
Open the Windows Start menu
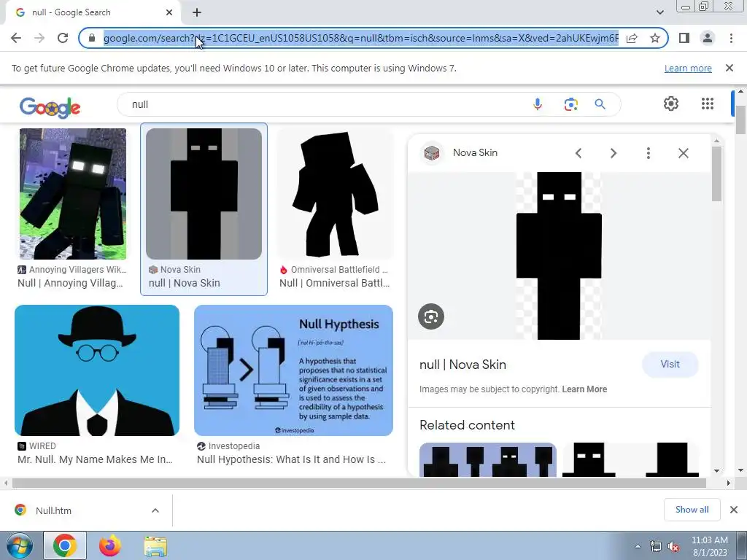[x=19, y=545]
